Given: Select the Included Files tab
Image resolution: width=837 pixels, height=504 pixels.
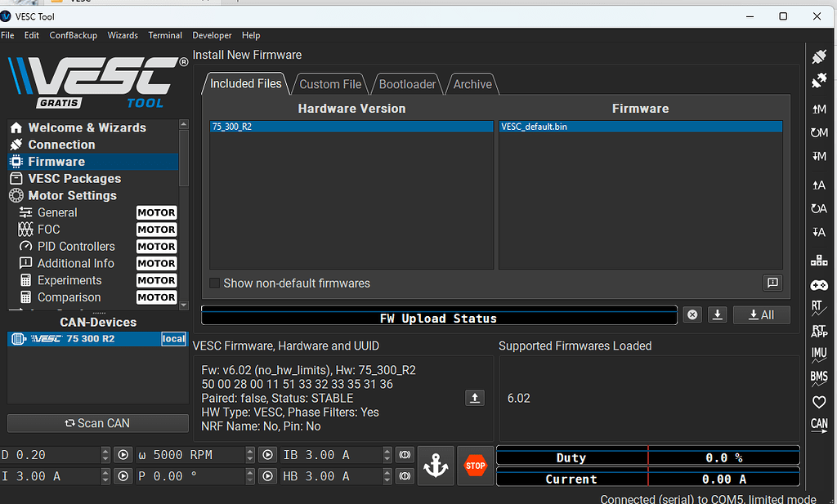Looking at the screenshot, I should click(x=245, y=84).
